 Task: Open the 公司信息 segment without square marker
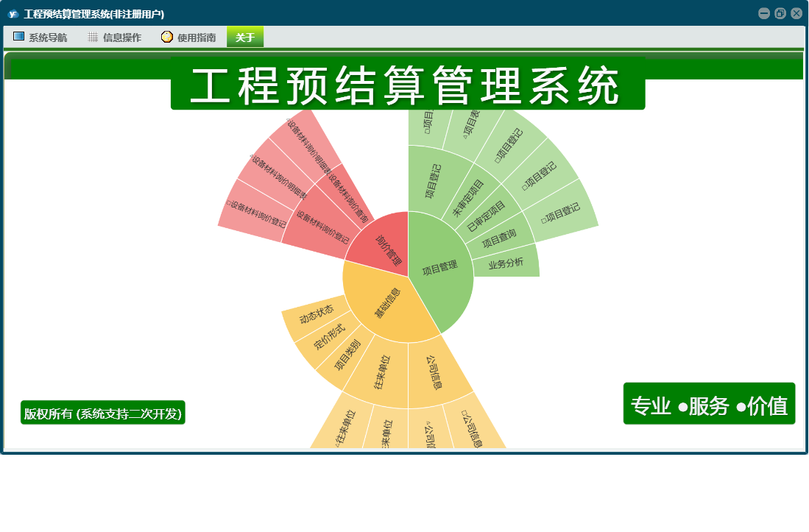coord(434,372)
